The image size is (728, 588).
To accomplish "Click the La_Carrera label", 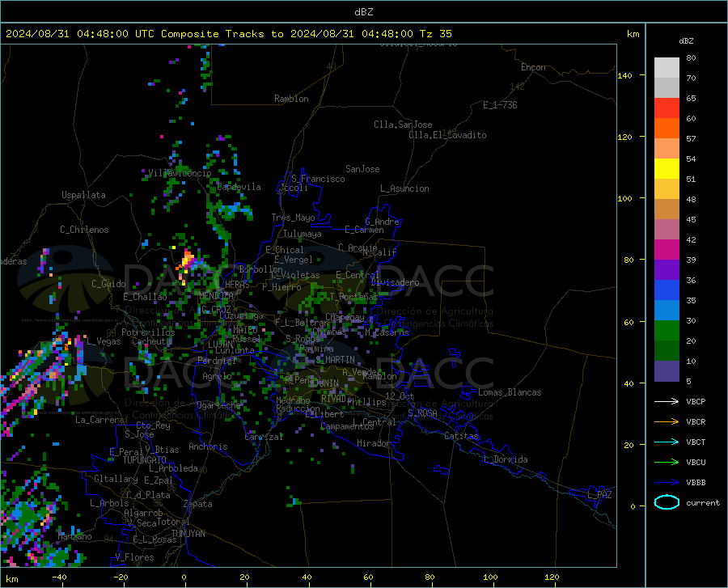I will point(99,420).
